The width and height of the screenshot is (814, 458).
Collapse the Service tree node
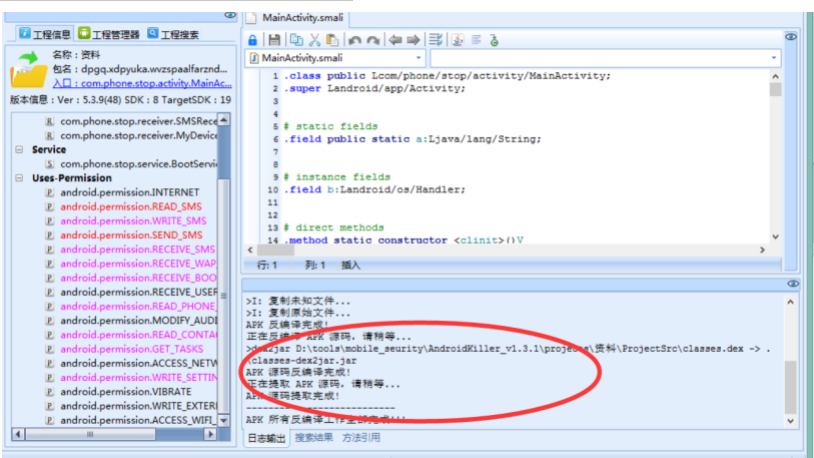click(19, 150)
